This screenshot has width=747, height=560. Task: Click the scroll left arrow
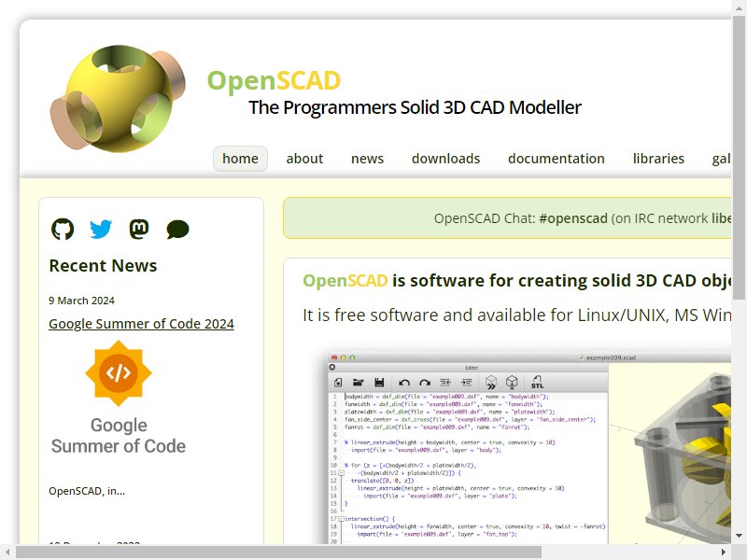point(7,552)
